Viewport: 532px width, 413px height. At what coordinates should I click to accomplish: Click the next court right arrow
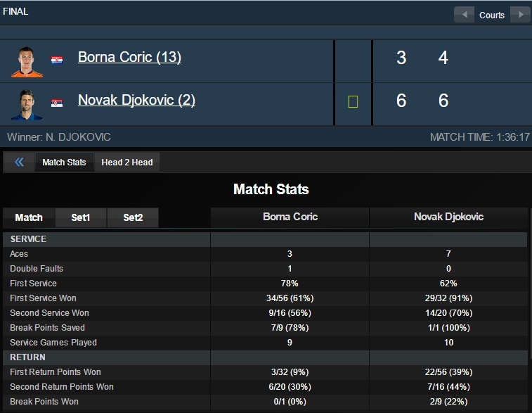[519, 15]
